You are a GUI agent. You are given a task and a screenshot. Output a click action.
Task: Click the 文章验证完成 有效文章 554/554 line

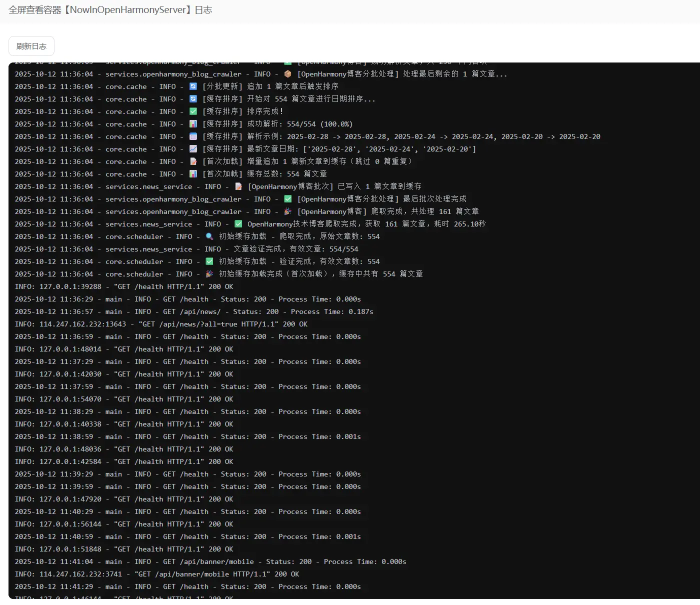point(295,249)
